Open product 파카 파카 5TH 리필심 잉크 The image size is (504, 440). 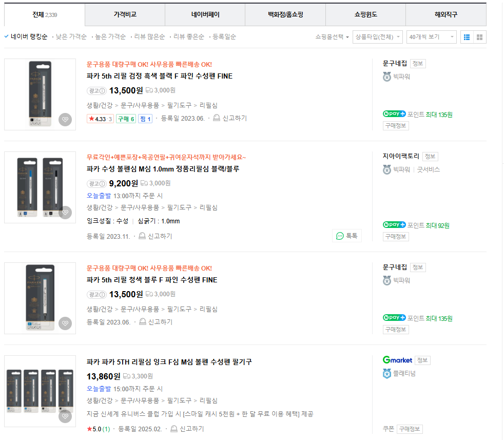pos(169,362)
